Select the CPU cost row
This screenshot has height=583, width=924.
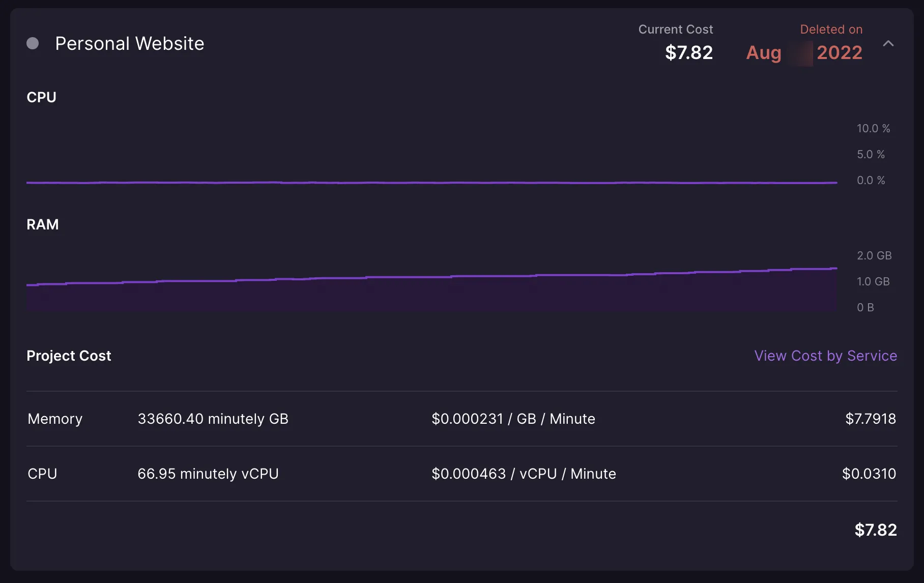pos(42,474)
